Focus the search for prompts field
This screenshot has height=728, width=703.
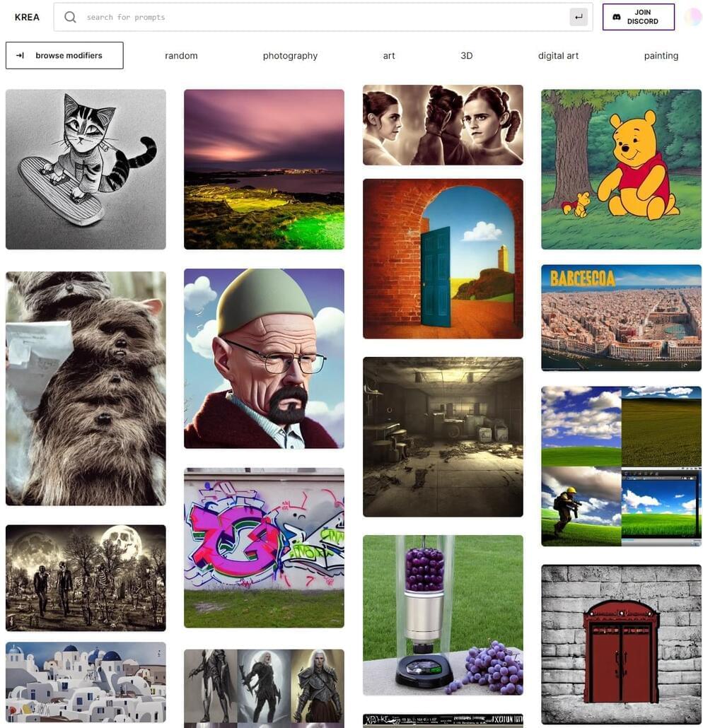coord(323,17)
